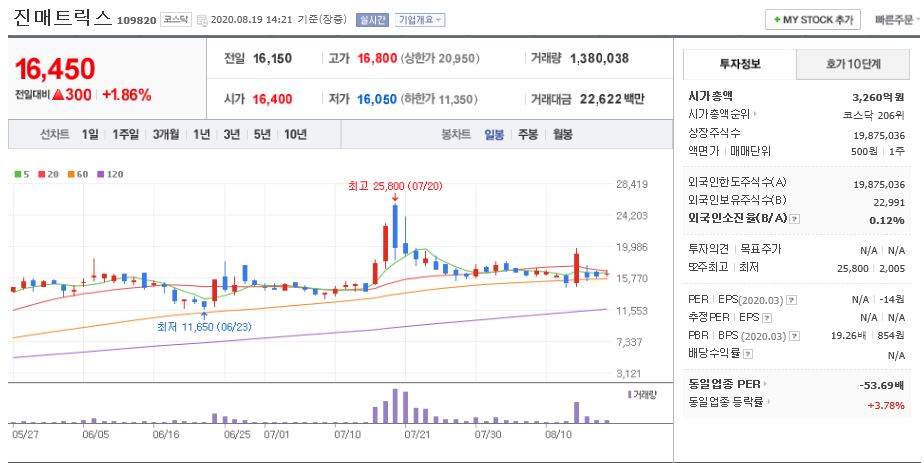Click the 동일업종 PER value -53.69배
The height and width of the screenshot is (463, 924).
pyautogui.click(x=882, y=385)
